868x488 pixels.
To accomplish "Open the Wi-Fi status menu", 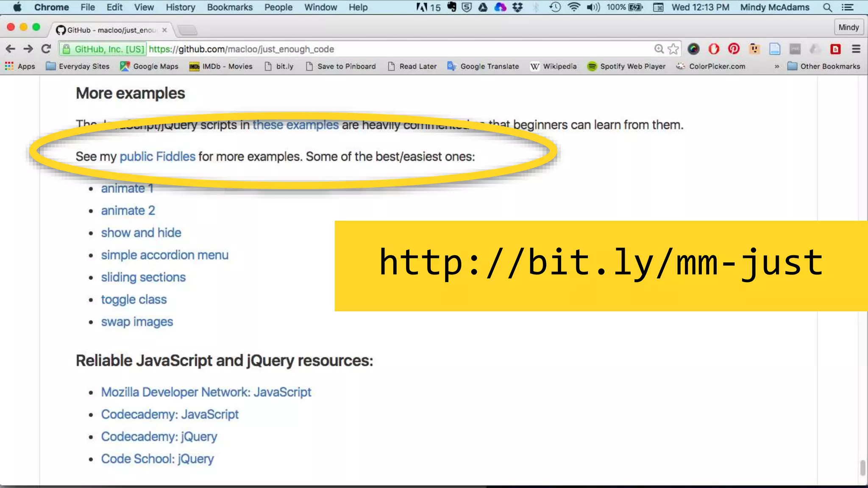I will pyautogui.click(x=574, y=7).
